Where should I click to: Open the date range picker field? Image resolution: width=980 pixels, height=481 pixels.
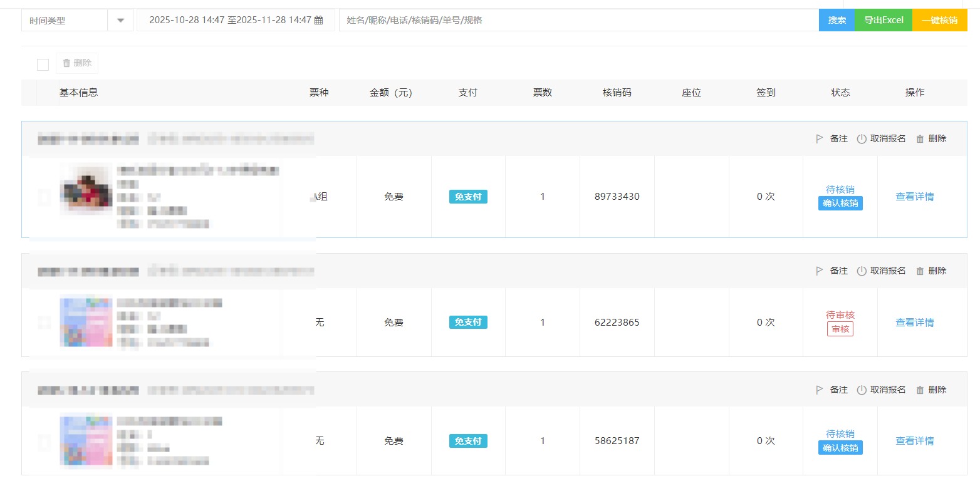point(230,20)
